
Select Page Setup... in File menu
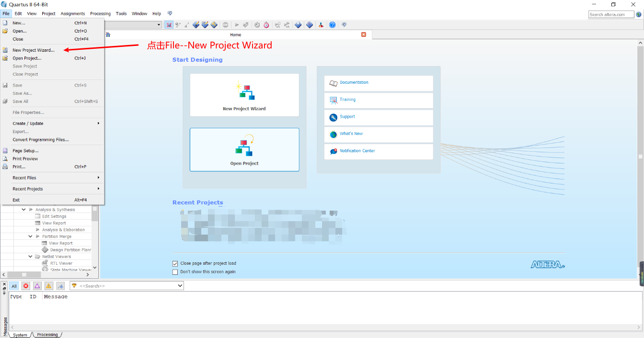[x=53, y=150]
